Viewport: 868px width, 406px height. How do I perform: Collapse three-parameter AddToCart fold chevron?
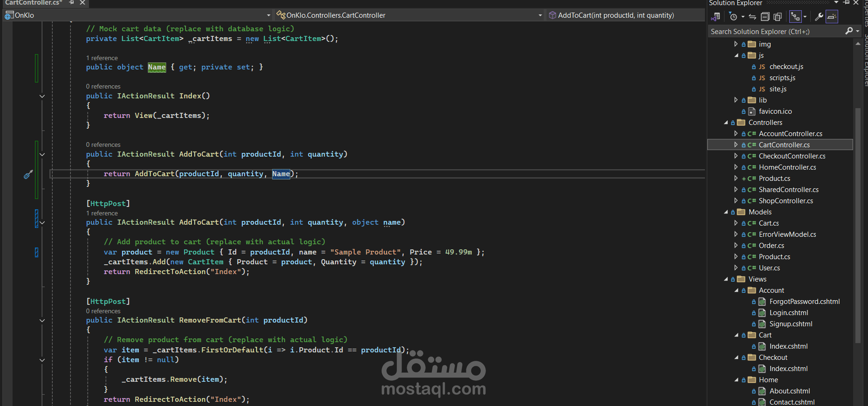(42, 222)
